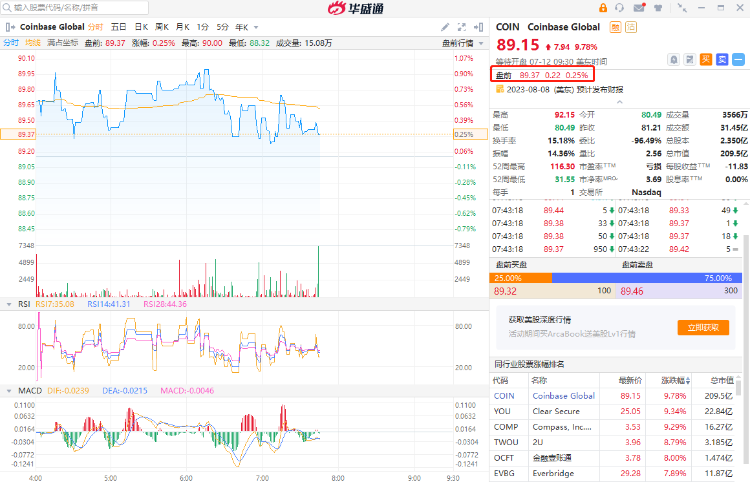Viewport: 750px width, 482px height.
Task: Set a price alert bell
Action: [x=673, y=60]
